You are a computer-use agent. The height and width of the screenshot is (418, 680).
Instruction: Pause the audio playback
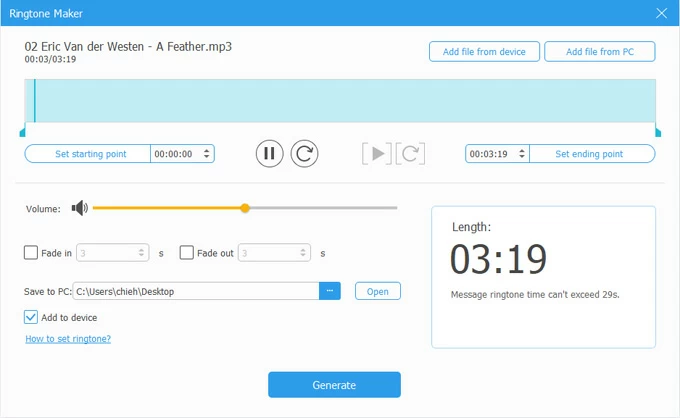268,153
